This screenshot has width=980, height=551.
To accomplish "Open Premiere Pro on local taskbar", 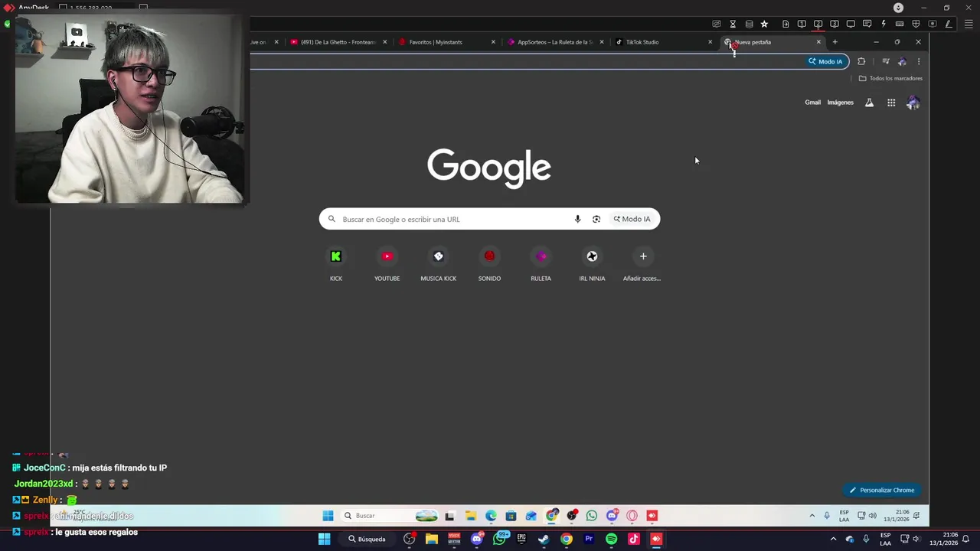I will tap(589, 540).
